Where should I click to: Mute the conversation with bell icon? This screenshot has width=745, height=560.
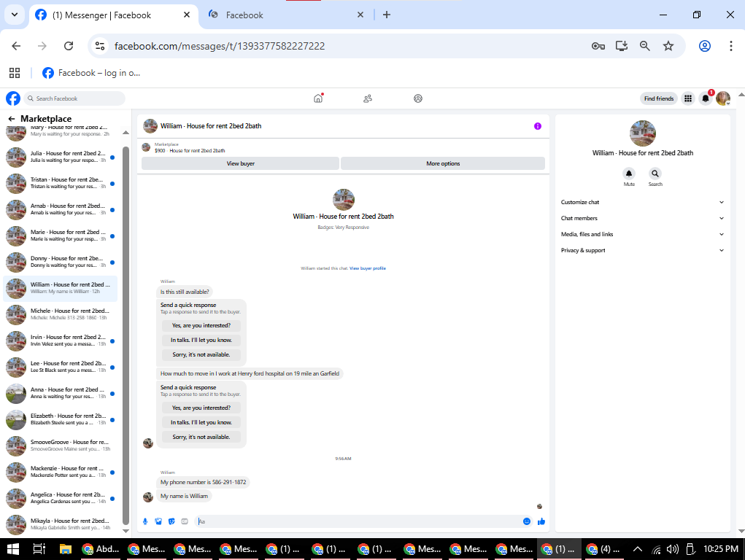click(x=629, y=174)
